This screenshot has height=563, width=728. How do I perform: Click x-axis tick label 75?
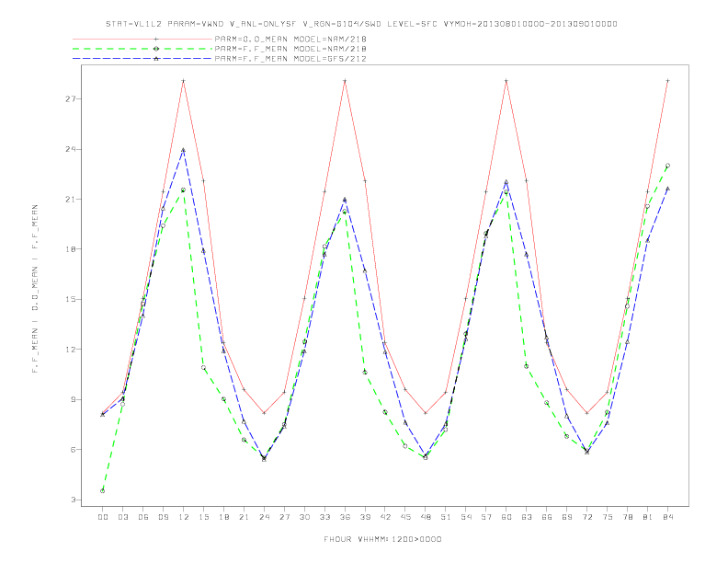pyautogui.click(x=608, y=517)
